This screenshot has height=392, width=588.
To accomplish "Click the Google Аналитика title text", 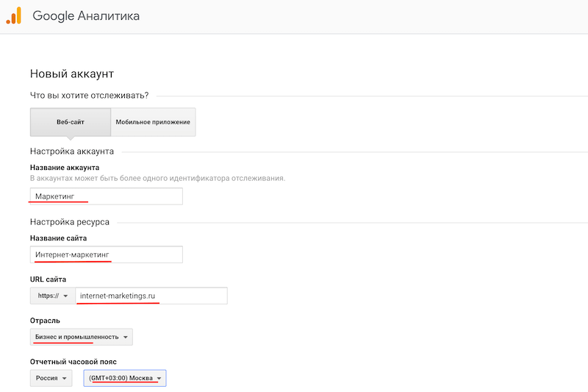I will click(86, 15).
